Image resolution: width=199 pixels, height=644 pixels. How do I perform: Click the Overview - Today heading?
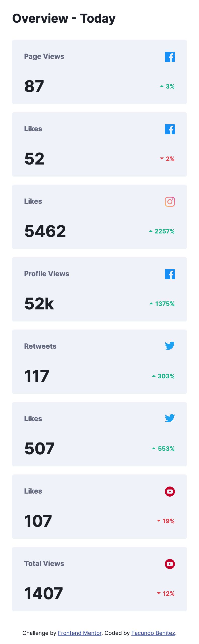pyautogui.click(x=64, y=19)
